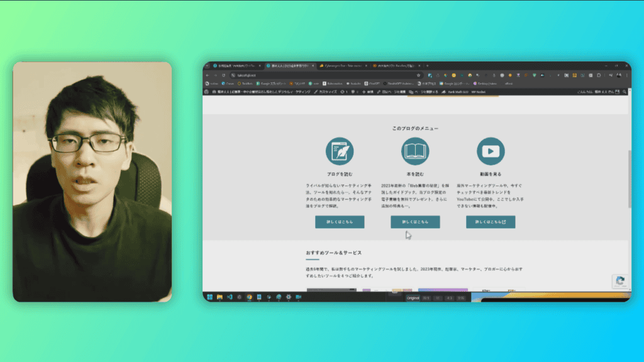Reload the page with refresh icon
Screen dimensions: 644x362
point(223,75)
